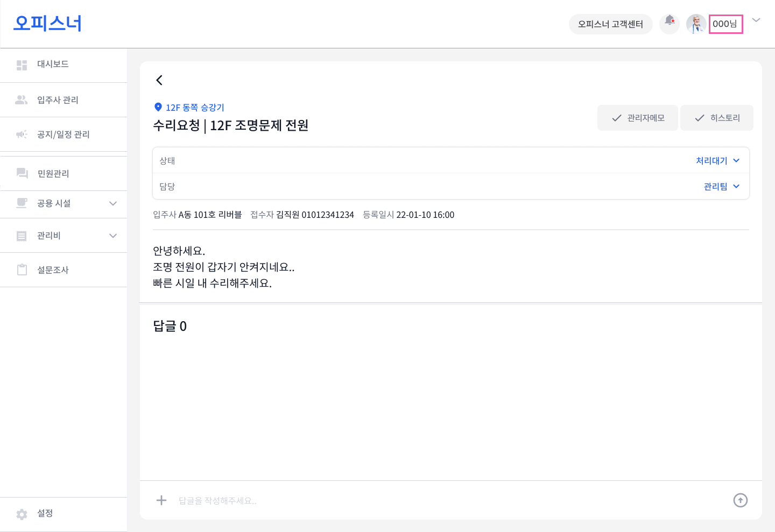Click the date 22-01-10 16:00
Screen dimensions: 775x532
click(x=425, y=215)
